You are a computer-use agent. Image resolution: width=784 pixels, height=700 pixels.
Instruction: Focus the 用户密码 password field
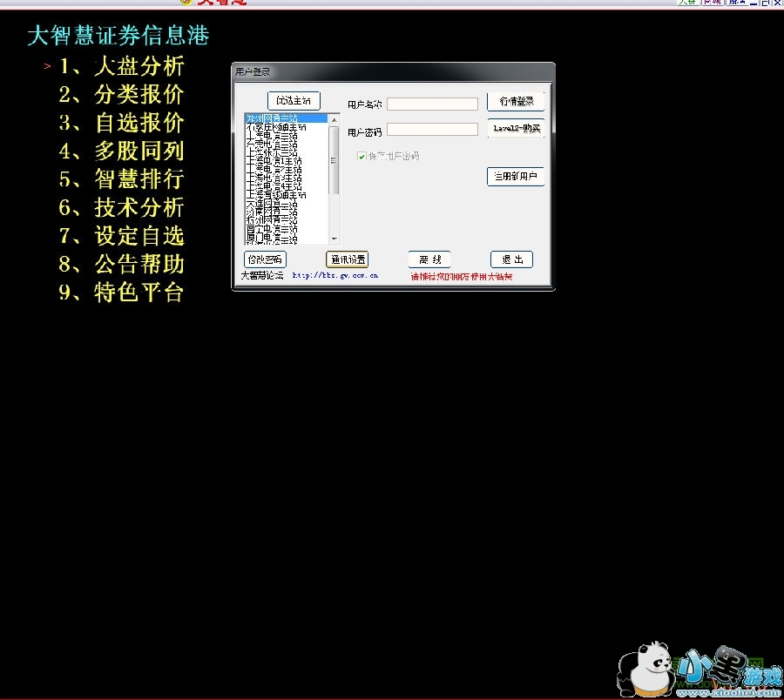[x=432, y=130]
